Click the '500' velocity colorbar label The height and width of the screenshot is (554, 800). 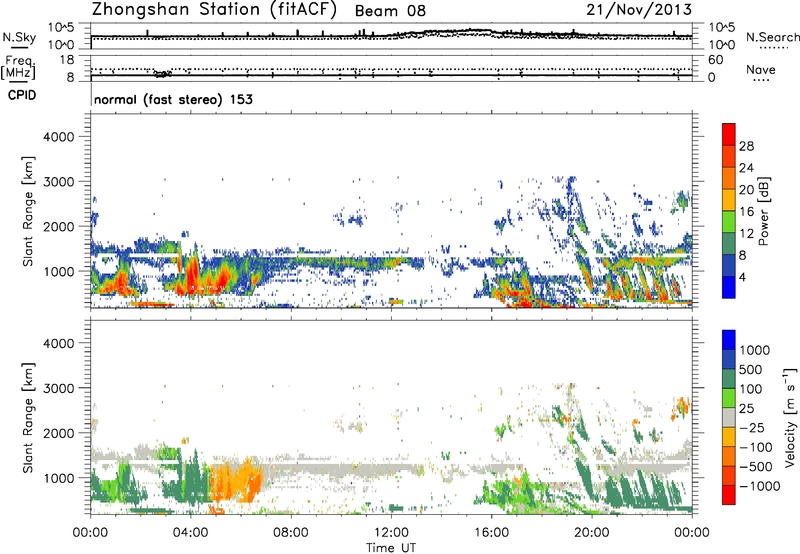tap(751, 369)
